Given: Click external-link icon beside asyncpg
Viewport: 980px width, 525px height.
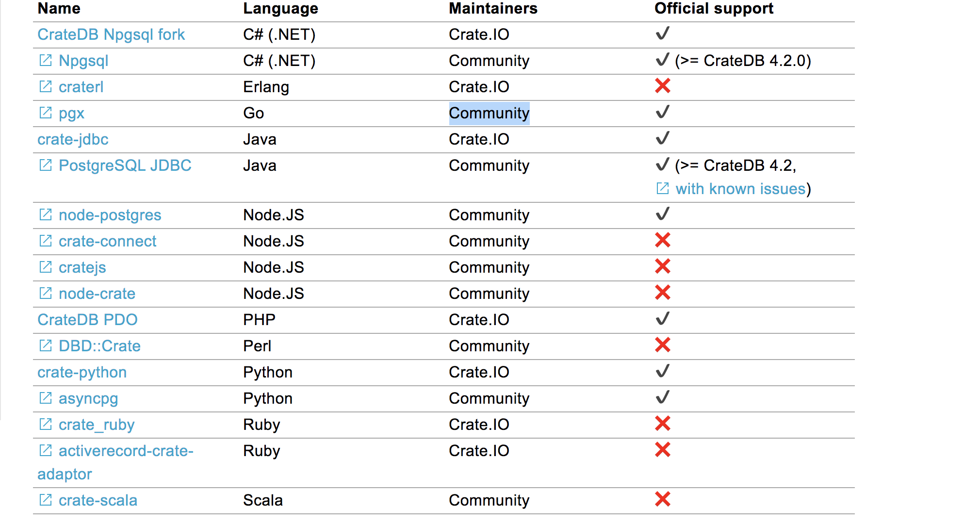Looking at the screenshot, I should coord(45,398).
